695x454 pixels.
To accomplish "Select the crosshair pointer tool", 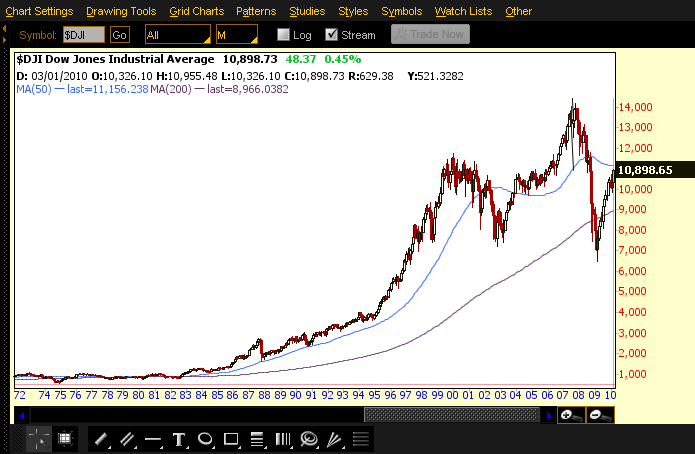I will [39, 439].
